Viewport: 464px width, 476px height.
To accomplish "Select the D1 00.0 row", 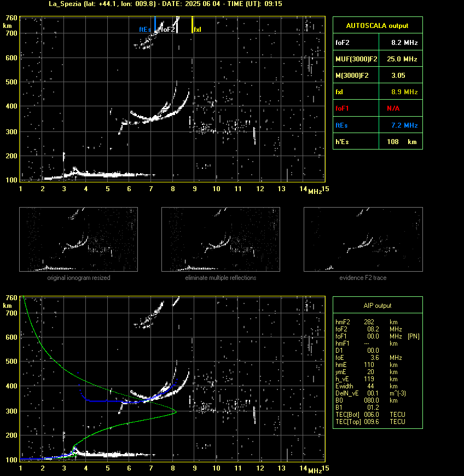I will (x=357, y=351).
